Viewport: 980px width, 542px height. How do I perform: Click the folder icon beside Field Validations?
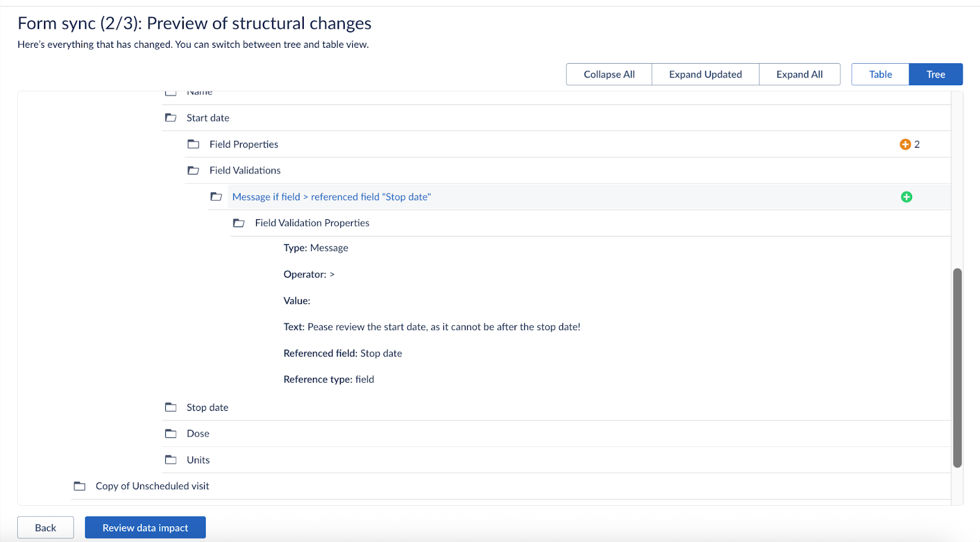pos(194,170)
